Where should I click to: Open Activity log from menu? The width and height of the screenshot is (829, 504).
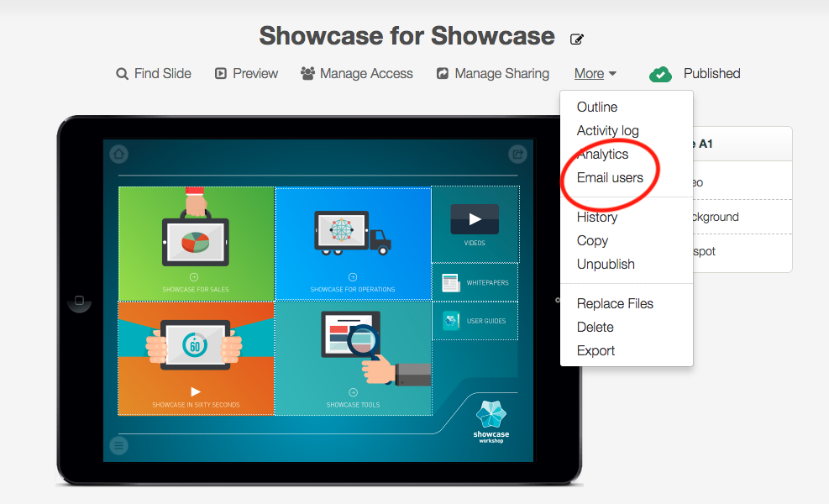point(607,131)
